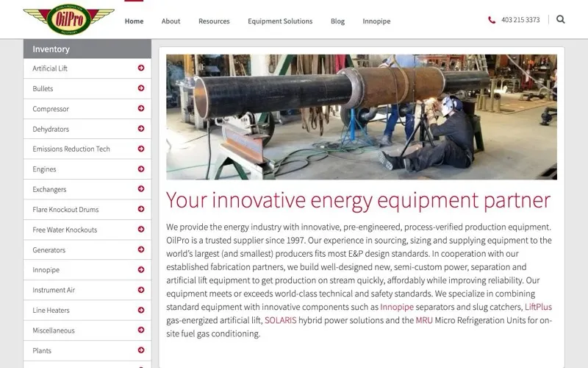
Task: Click heading Your innovative energy equipment partner
Action: tap(358, 200)
